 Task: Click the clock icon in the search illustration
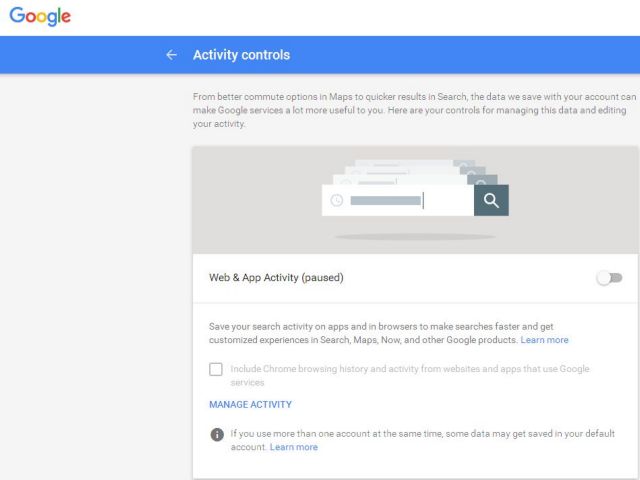point(337,200)
